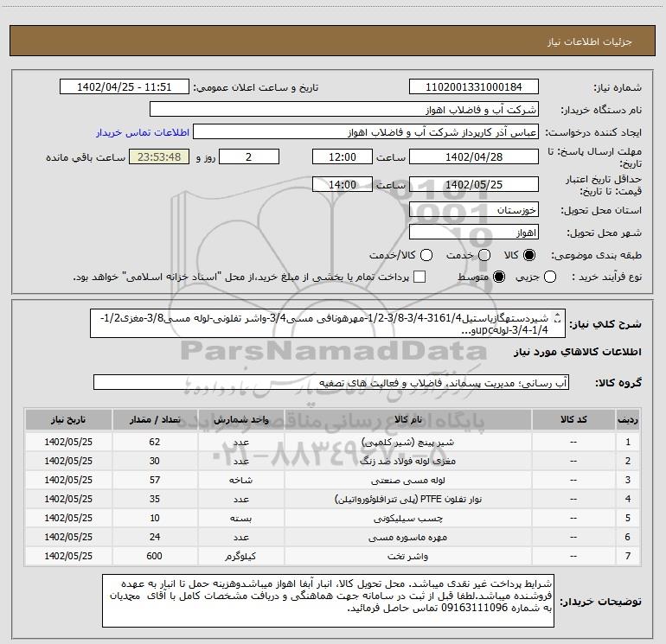This screenshot has width=666, height=644.
Task: Click the deadline time field 12:00
Action: (x=343, y=157)
